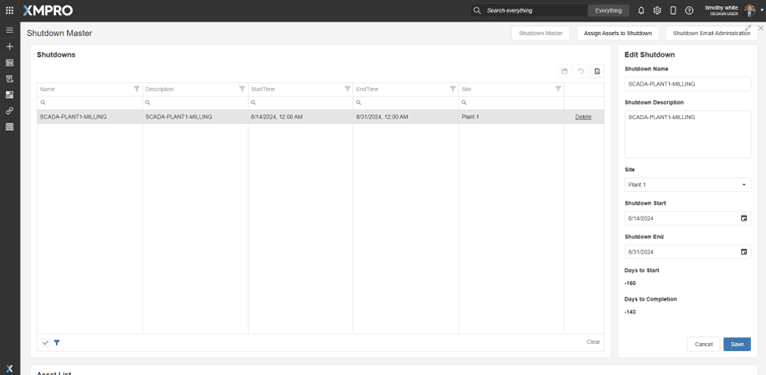Click the Description column search box
Viewport: 766px width, 375px height.
point(195,103)
